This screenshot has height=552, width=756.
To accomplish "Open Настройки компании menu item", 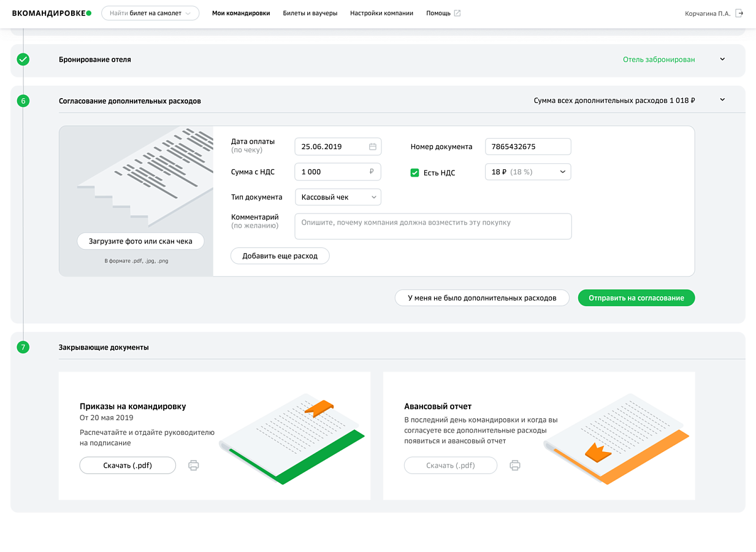I will click(x=381, y=13).
